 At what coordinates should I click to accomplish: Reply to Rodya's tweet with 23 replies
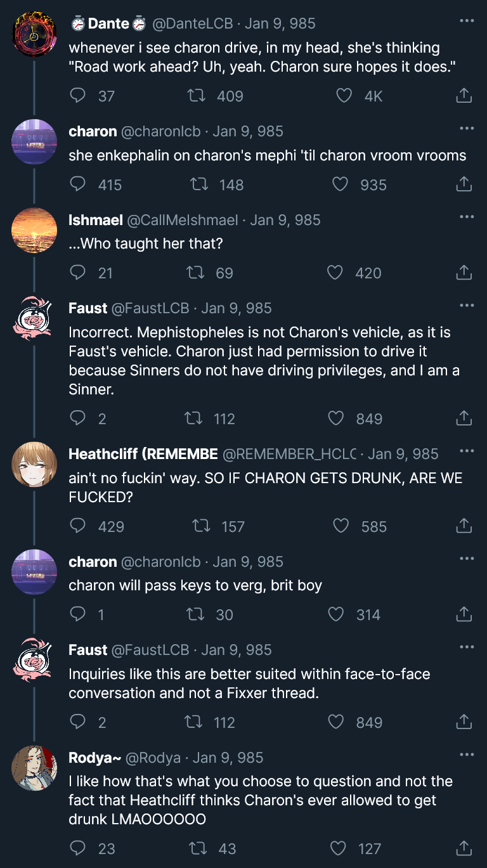(77, 848)
